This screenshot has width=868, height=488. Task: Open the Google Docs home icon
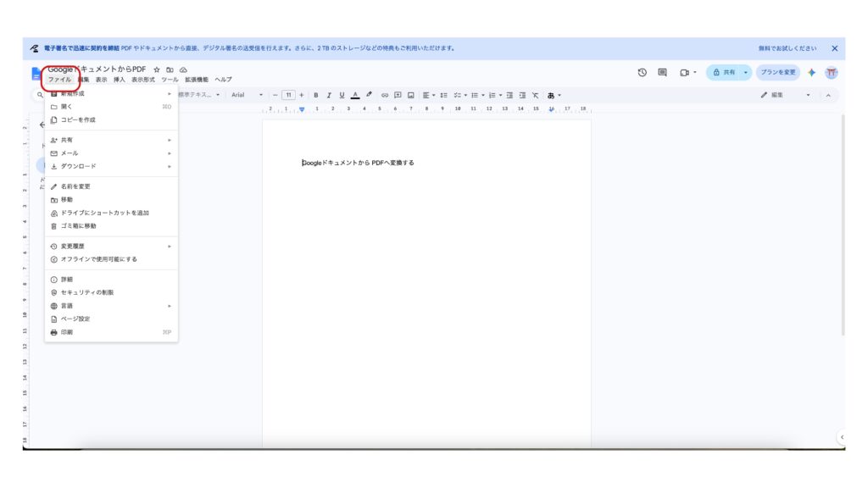tap(36, 74)
